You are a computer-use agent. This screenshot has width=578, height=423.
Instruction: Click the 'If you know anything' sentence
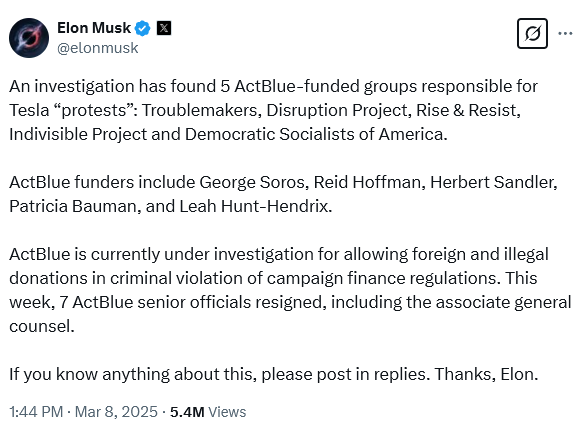click(x=274, y=374)
